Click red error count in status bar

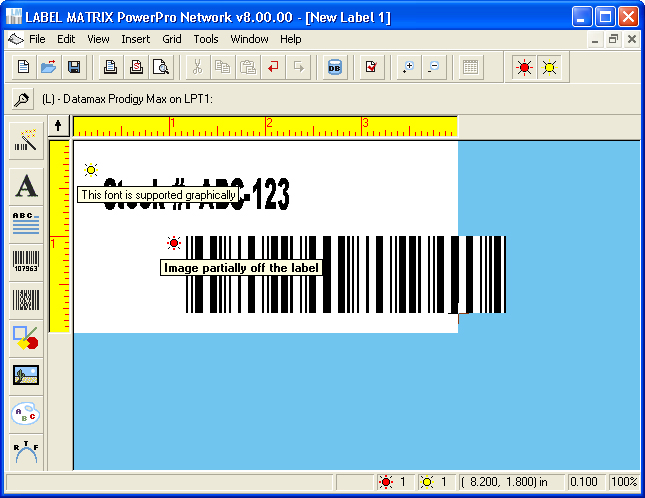394,482
